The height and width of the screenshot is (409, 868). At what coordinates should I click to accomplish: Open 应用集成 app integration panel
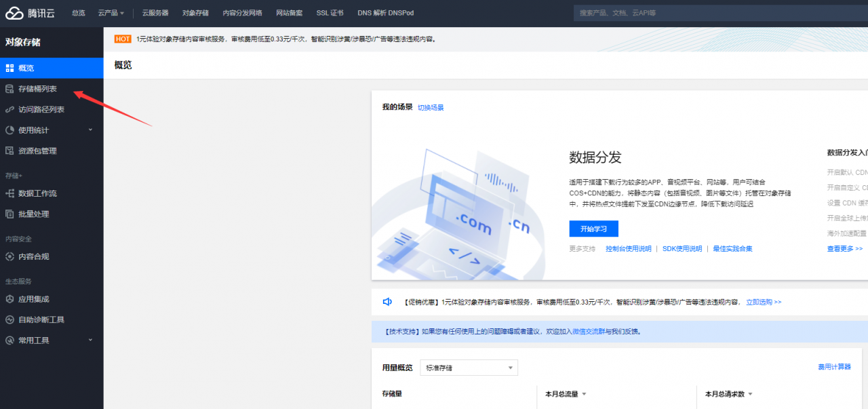point(9,298)
